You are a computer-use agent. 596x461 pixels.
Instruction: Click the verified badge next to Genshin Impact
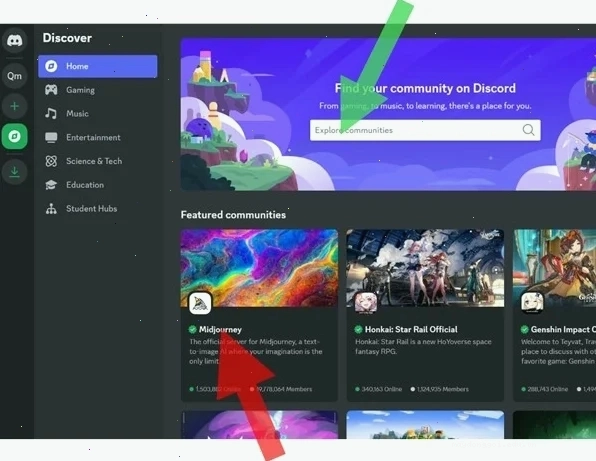click(525, 329)
